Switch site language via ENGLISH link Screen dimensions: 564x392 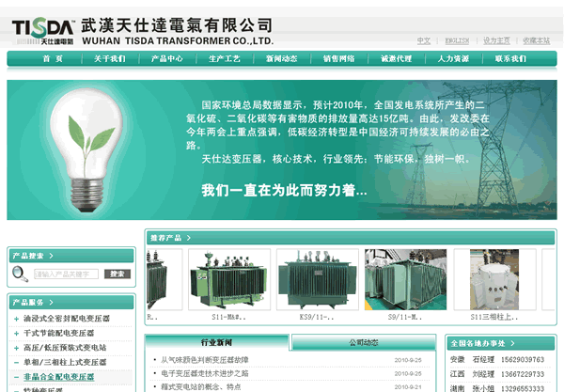457,40
